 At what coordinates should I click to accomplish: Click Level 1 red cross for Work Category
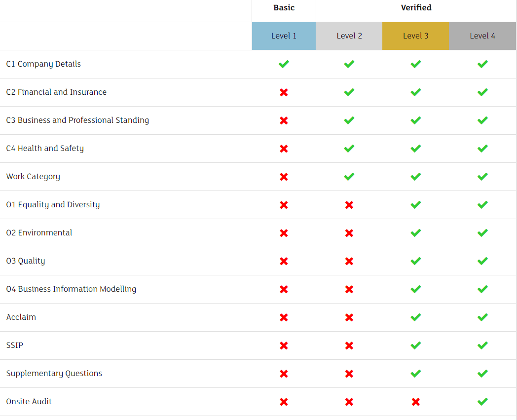284,177
